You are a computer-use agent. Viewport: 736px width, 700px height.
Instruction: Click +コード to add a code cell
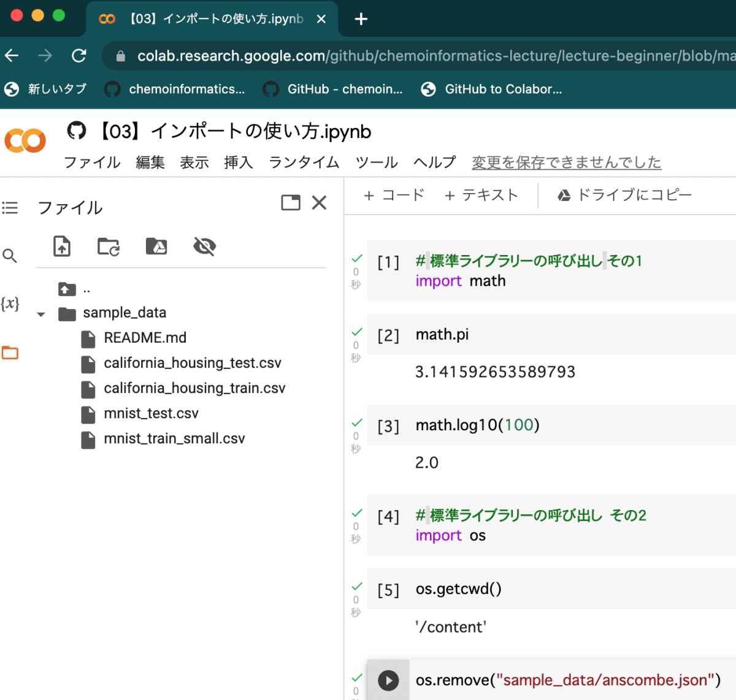393,195
